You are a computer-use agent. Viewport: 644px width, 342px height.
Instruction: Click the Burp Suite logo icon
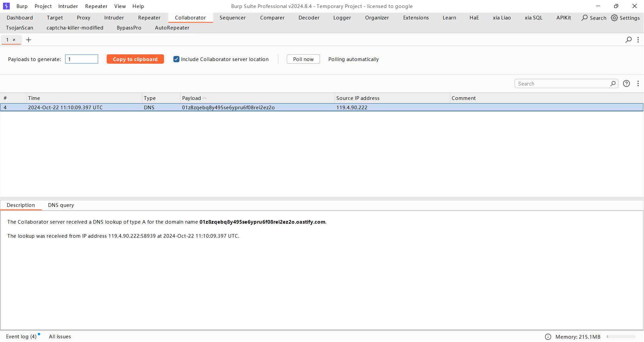(x=6, y=6)
